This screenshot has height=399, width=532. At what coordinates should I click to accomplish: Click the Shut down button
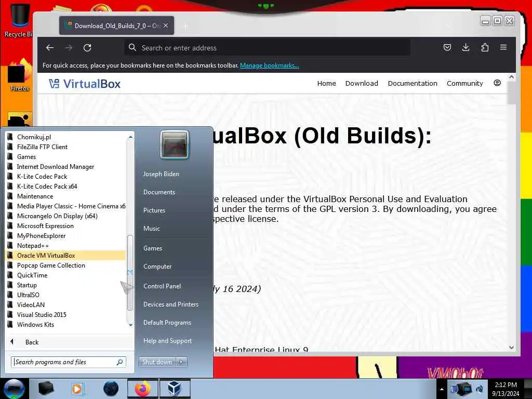157,362
